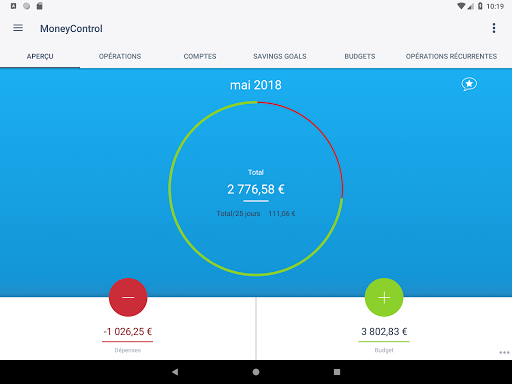Image resolution: width=512 pixels, height=384 pixels.
Task: Tap the Android recent apps button
Action: pos(337,372)
